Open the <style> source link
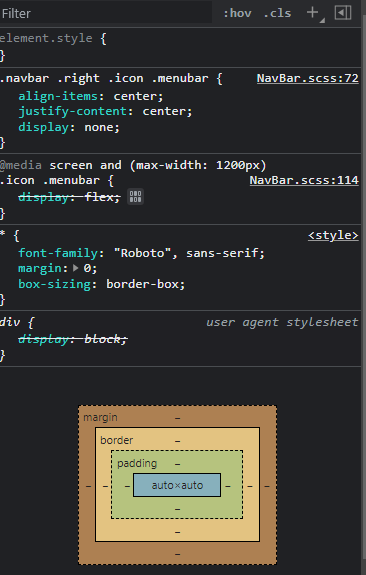The height and width of the screenshot is (575, 366). tap(333, 235)
